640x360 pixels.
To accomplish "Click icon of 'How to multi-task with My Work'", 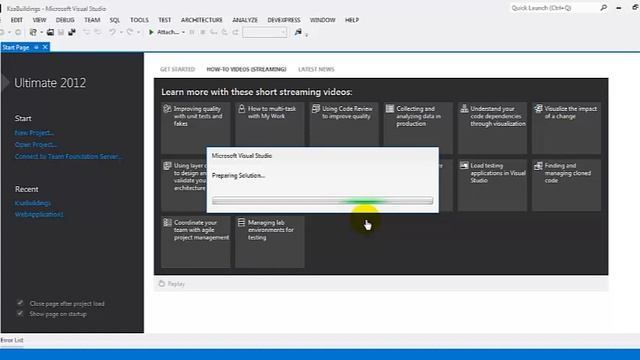I will [242, 109].
